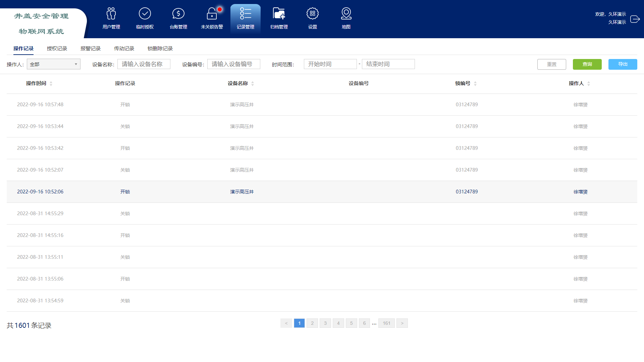
Task: Go to page 4 in pagination
Action: pyautogui.click(x=338, y=323)
